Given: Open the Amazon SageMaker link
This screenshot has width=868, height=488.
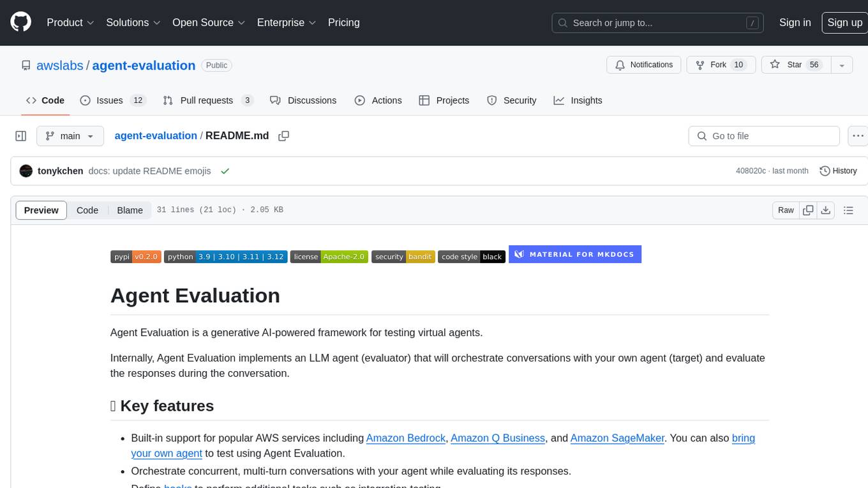Looking at the screenshot, I should (x=618, y=438).
